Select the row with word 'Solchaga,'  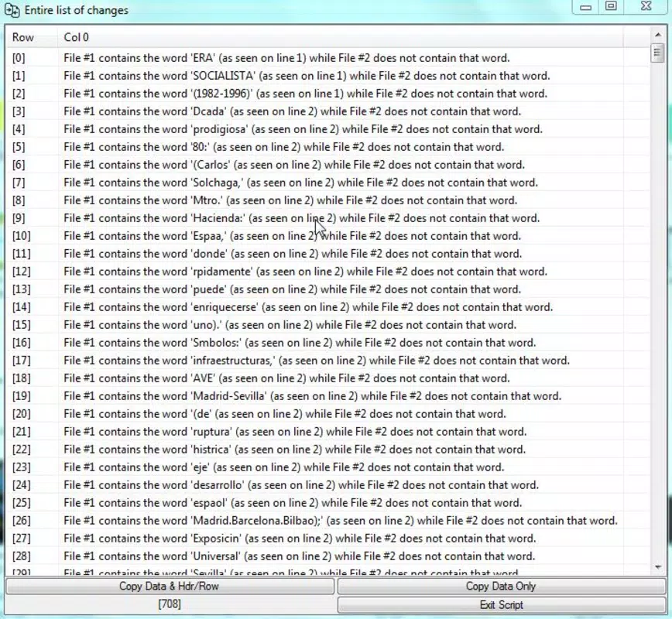tap(328, 183)
